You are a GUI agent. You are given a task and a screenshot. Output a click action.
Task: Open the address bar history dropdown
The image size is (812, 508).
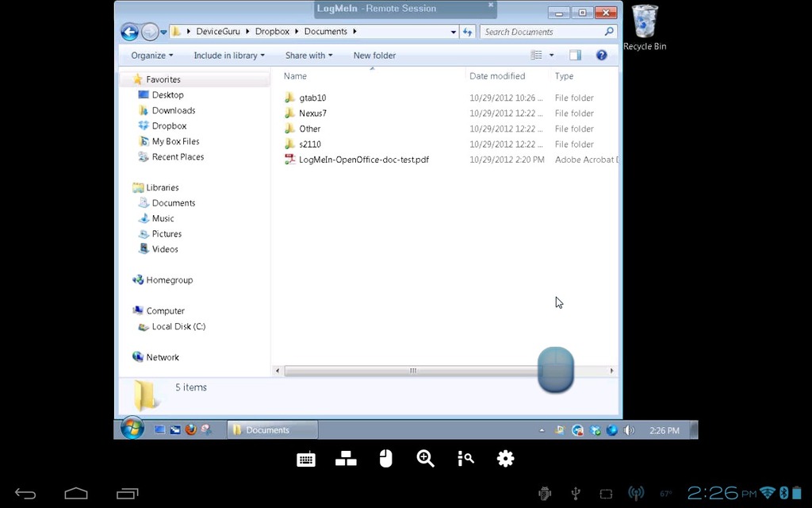click(454, 32)
